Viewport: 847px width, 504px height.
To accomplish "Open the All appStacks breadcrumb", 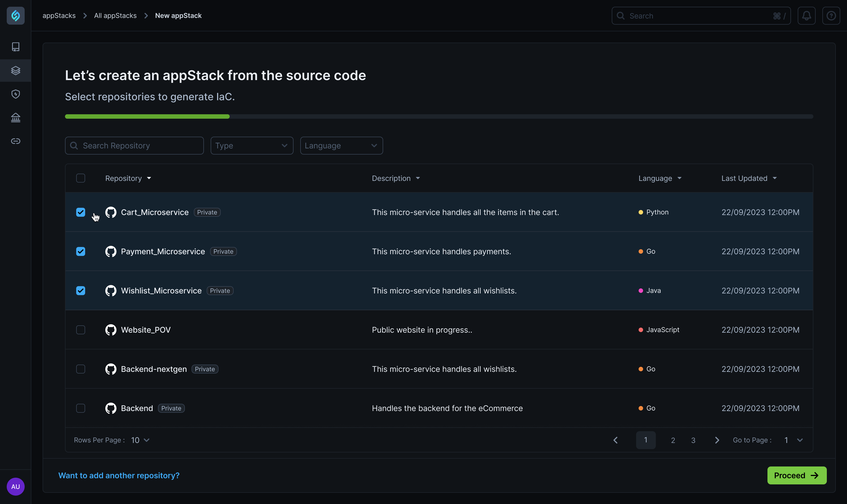I will click(115, 16).
